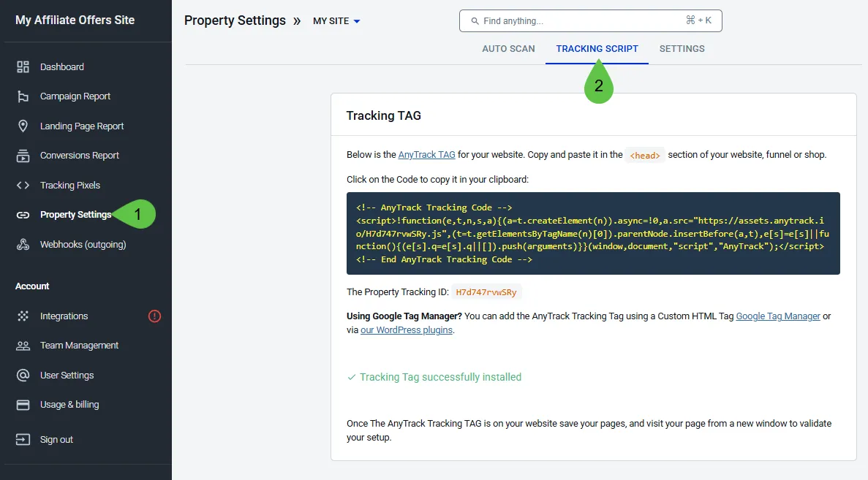
Task: Click the Property Settings page heading
Action: (235, 21)
